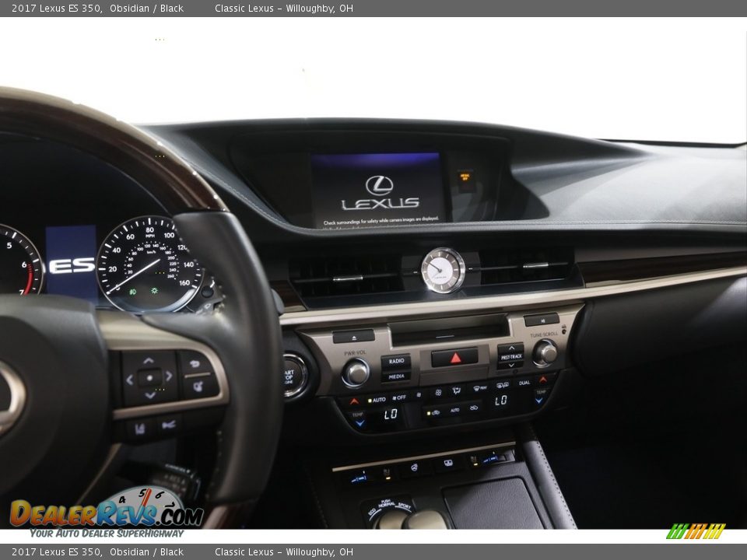
Task: Lower driver-side temperature with blue down arrow
Action: coord(359,422)
